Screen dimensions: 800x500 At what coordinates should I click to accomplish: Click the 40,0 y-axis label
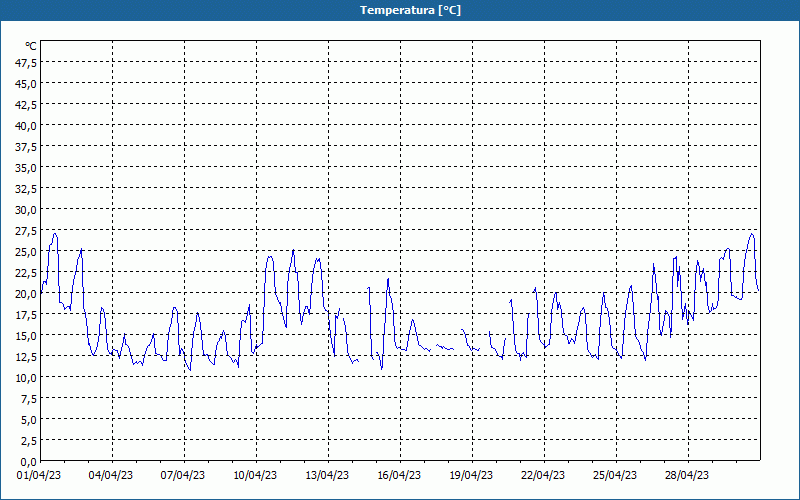click(x=27, y=126)
